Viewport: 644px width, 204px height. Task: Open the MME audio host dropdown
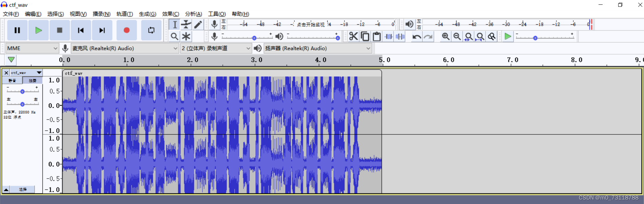tap(32, 48)
